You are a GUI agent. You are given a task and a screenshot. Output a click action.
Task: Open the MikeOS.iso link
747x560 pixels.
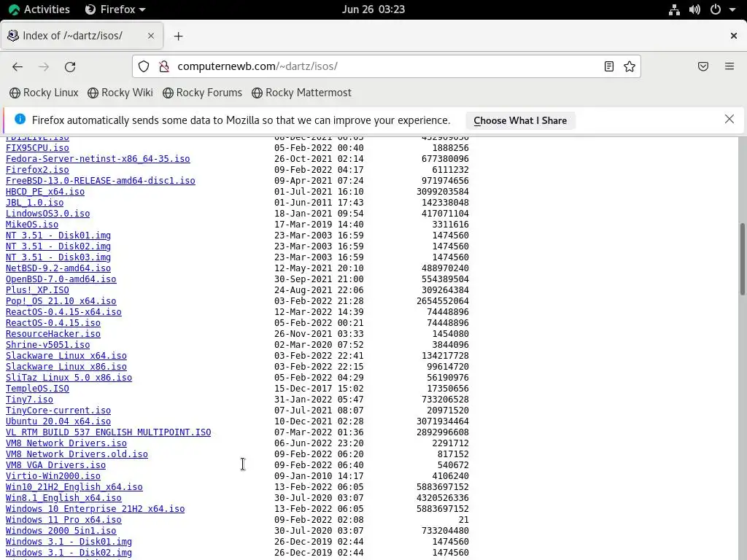pyautogui.click(x=32, y=225)
